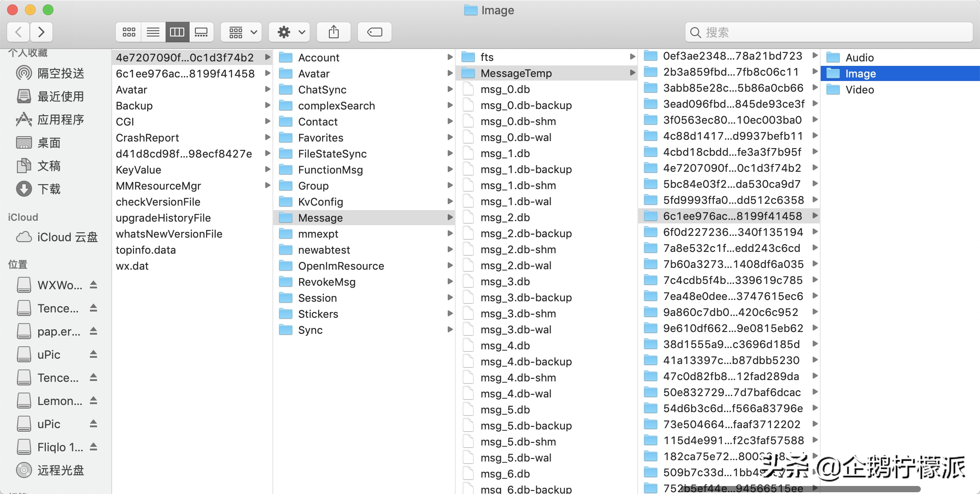This screenshot has width=980, height=494.
Task: Select file topinfo.data
Action: click(x=192, y=250)
